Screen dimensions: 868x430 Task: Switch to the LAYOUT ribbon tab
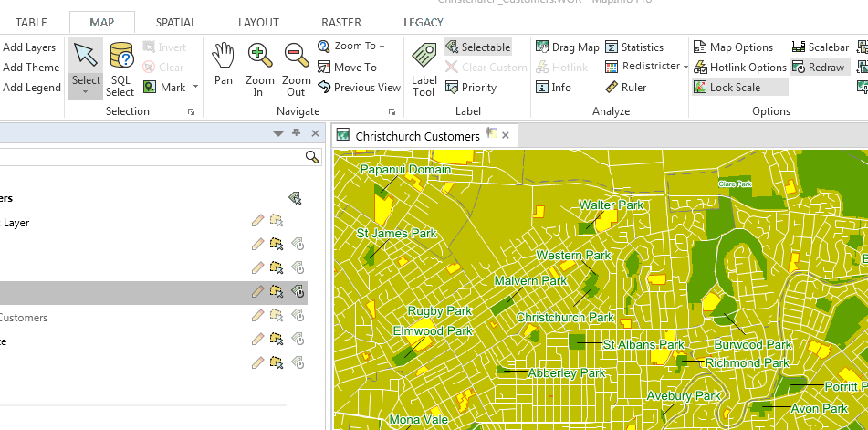pos(258,23)
